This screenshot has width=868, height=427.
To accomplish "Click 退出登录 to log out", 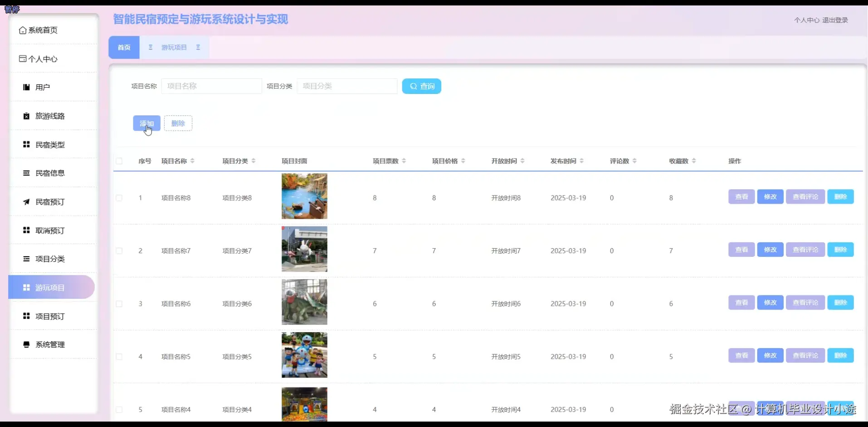I will tap(834, 20).
